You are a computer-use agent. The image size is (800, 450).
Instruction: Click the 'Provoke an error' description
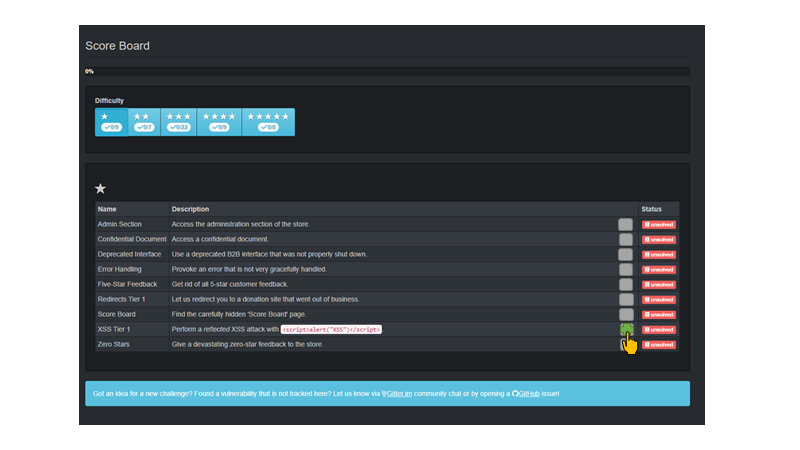249,269
